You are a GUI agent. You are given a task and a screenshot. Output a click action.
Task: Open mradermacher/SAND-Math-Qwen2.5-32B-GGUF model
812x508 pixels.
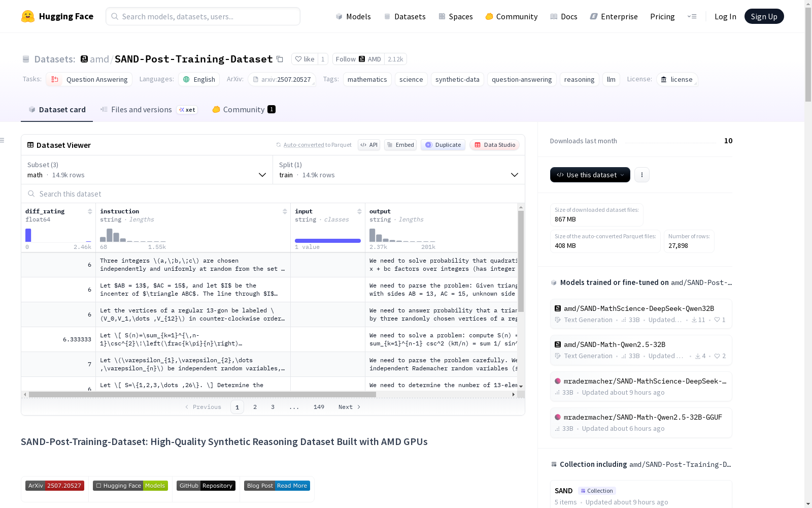pos(641,423)
